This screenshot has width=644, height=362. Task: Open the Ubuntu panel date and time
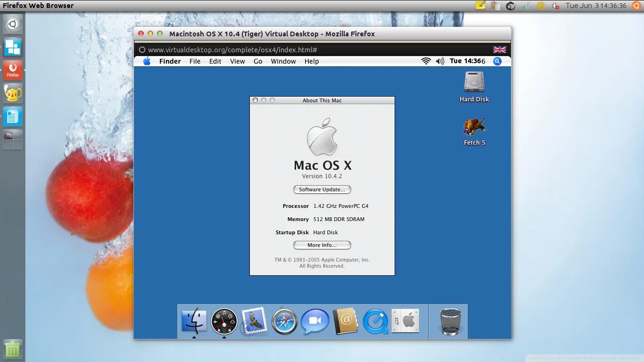596,6
